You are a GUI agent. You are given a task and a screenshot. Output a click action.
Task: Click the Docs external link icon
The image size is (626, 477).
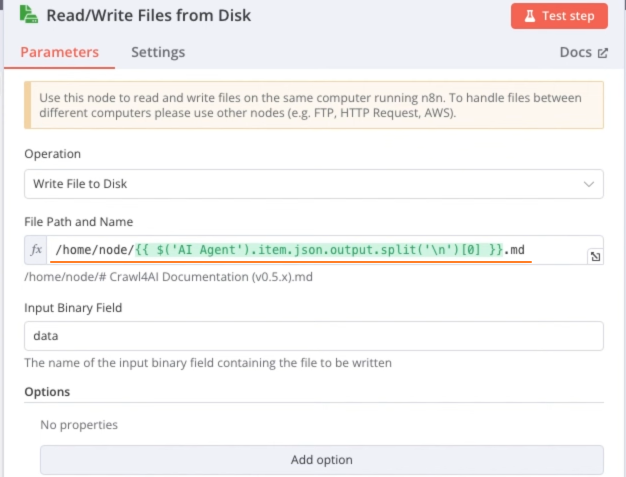(602, 53)
